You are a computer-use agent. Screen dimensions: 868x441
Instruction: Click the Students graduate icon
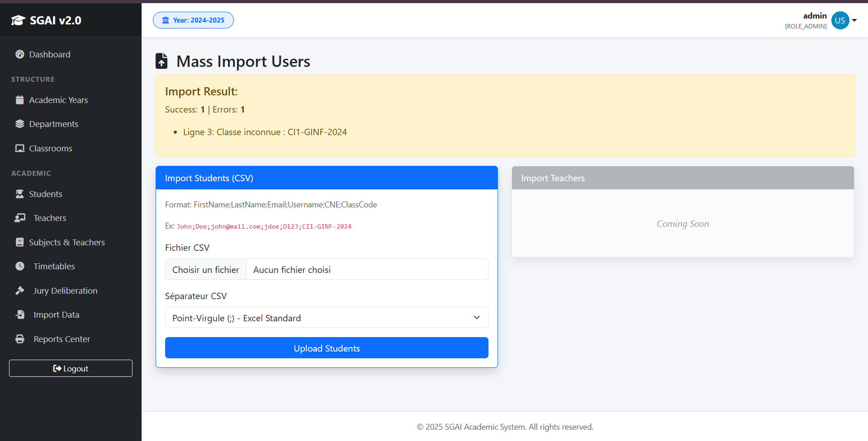20,194
